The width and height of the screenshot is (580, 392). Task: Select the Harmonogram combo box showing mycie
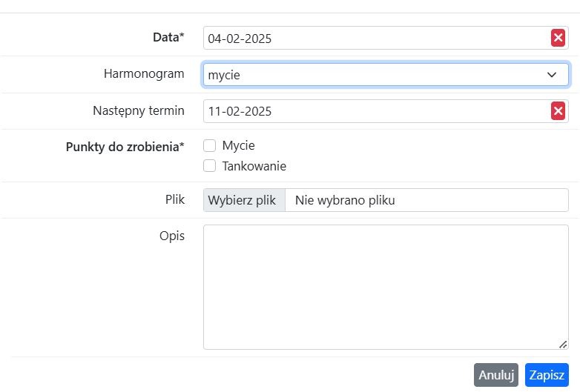(386, 75)
